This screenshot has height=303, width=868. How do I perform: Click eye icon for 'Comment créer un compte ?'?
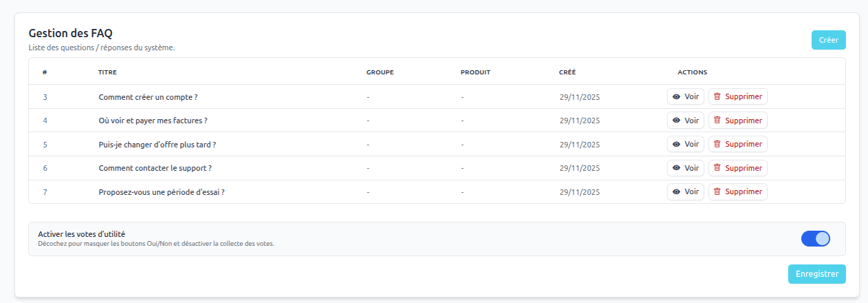coord(676,97)
